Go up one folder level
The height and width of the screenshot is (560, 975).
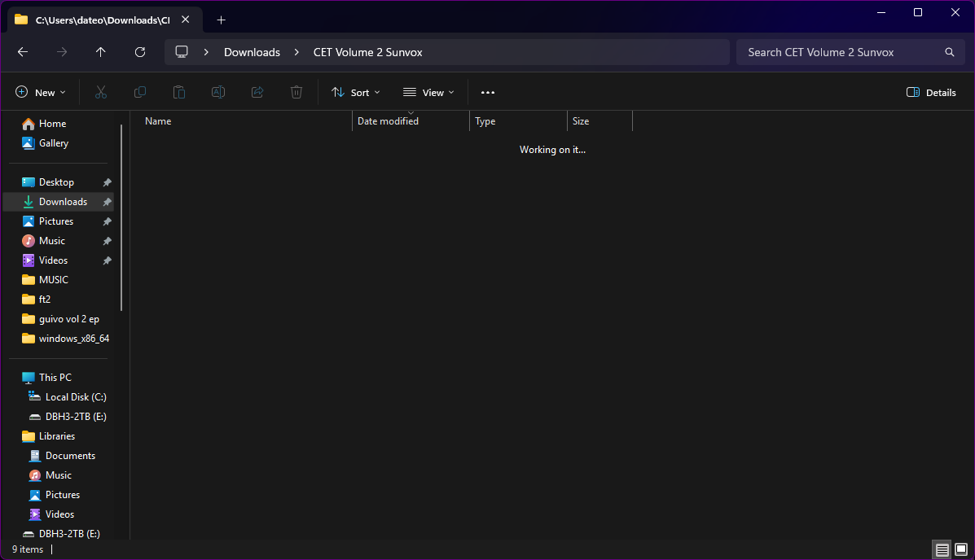(x=101, y=52)
